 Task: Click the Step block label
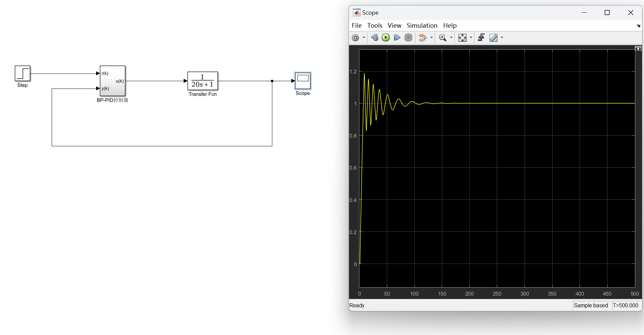[x=22, y=85]
